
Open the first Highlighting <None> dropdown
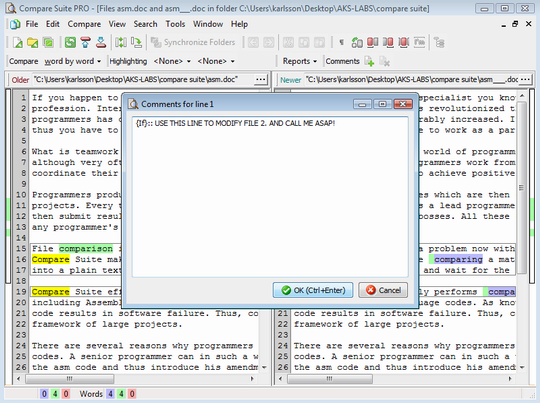(x=172, y=61)
